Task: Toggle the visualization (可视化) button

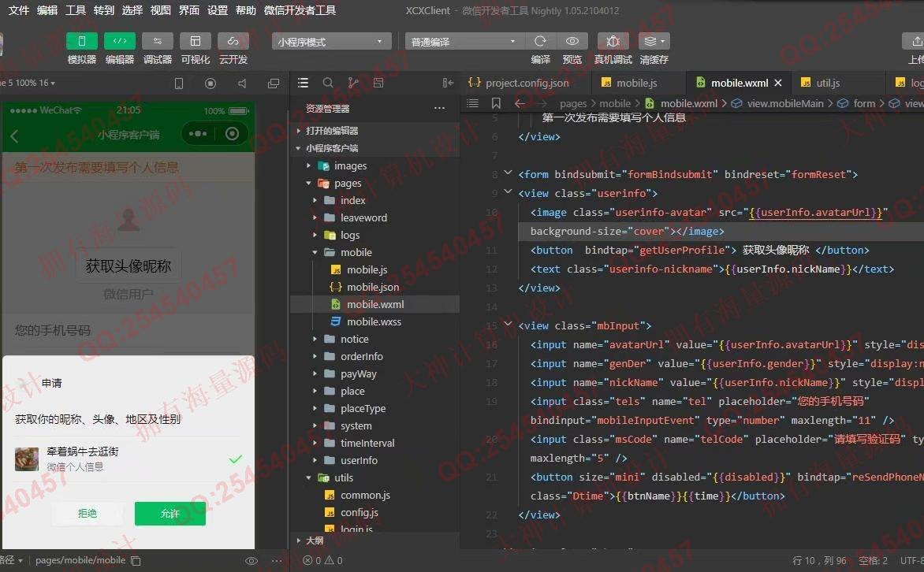Action: [x=195, y=41]
